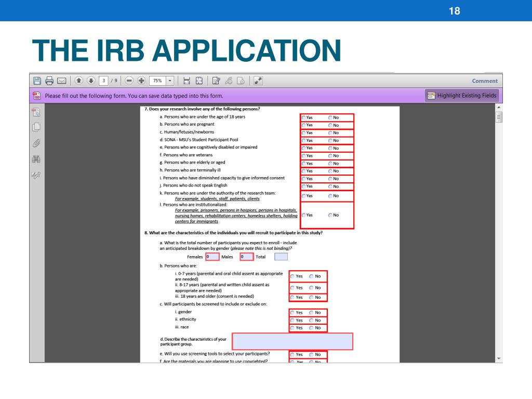Open the zoom percentage dropdown
The width and height of the screenshot is (532, 399).
click(169, 81)
